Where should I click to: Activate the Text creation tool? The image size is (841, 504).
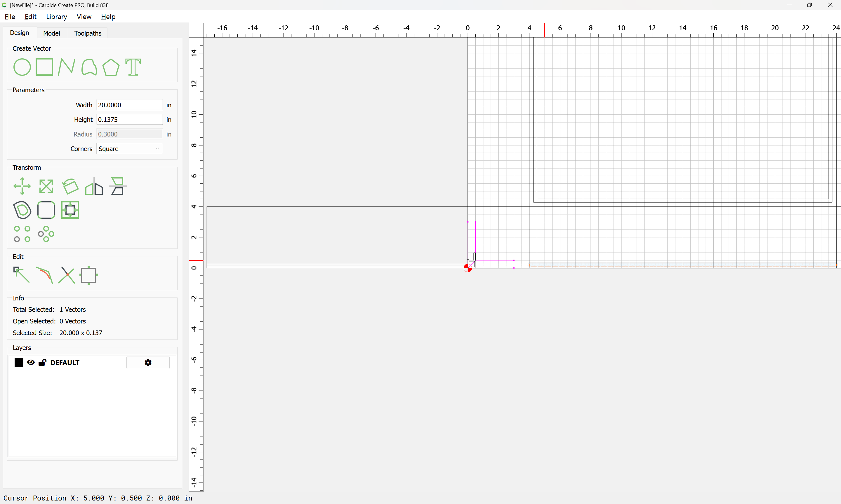[133, 67]
